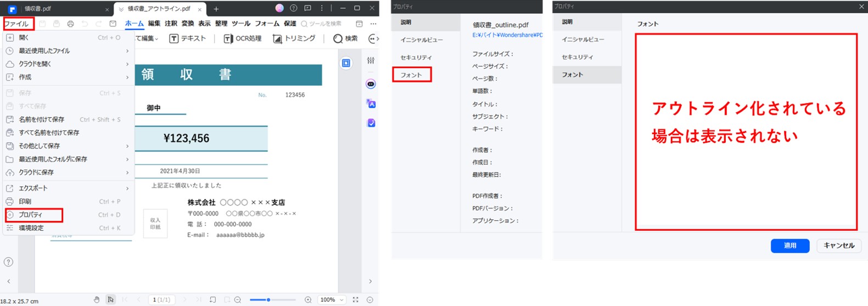The image size is (868, 306).
Task: Click the キャンセル button
Action: (839, 246)
